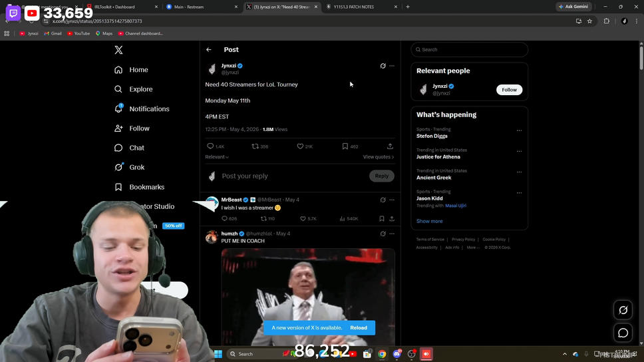Open the floating chat messages button
The height and width of the screenshot is (362, 644).
click(623, 333)
